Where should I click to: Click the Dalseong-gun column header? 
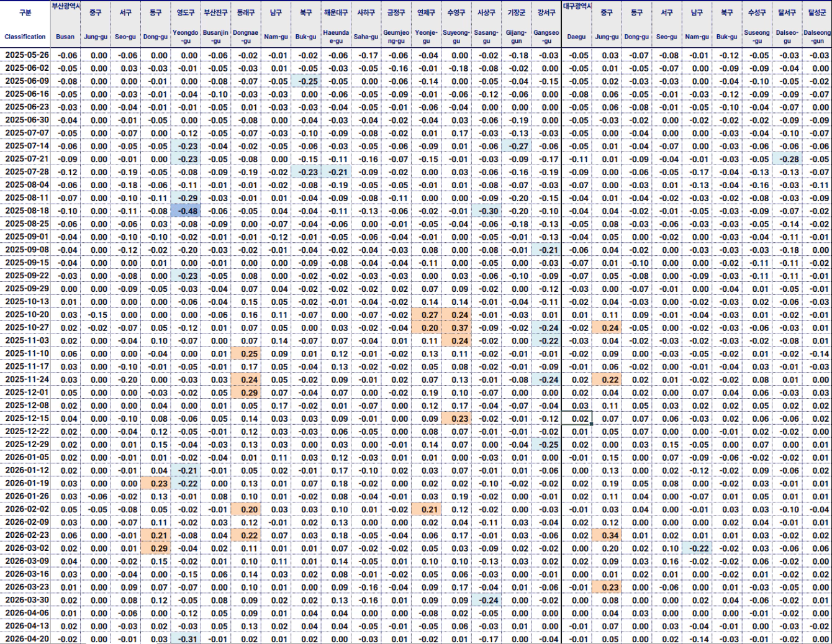[x=816, y=37]
